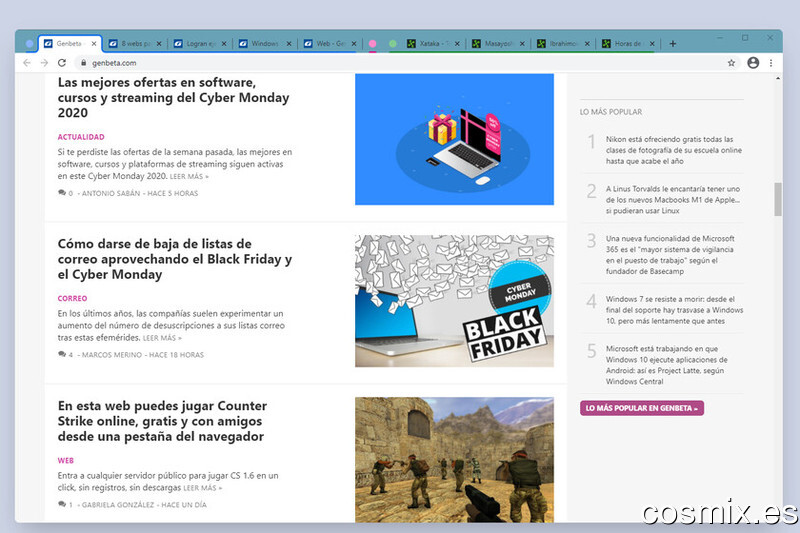Open the comments icon on the Gabriela González article
Viewport: 800px width, 533px height.
[x=62, y=504]
